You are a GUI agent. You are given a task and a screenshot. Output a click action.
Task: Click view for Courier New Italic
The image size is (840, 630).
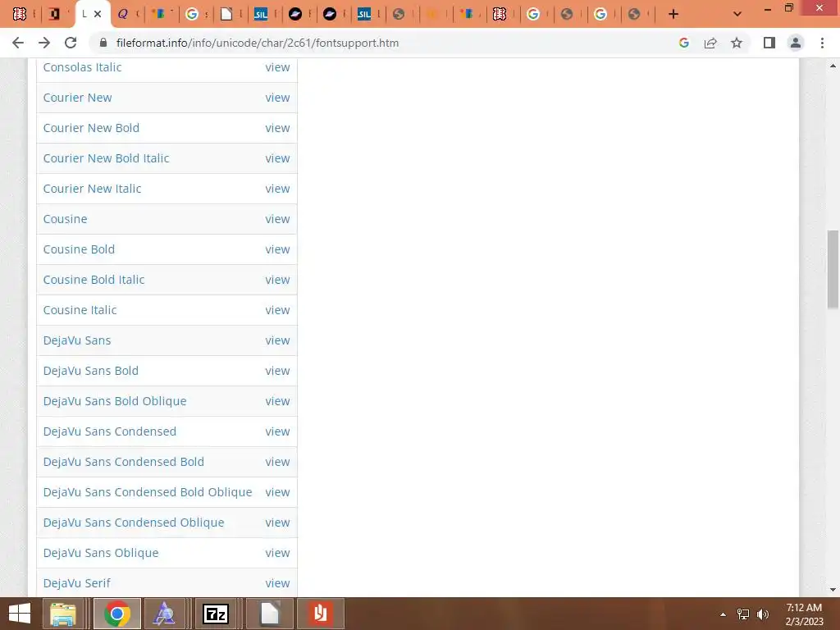(x=277, y=189)
